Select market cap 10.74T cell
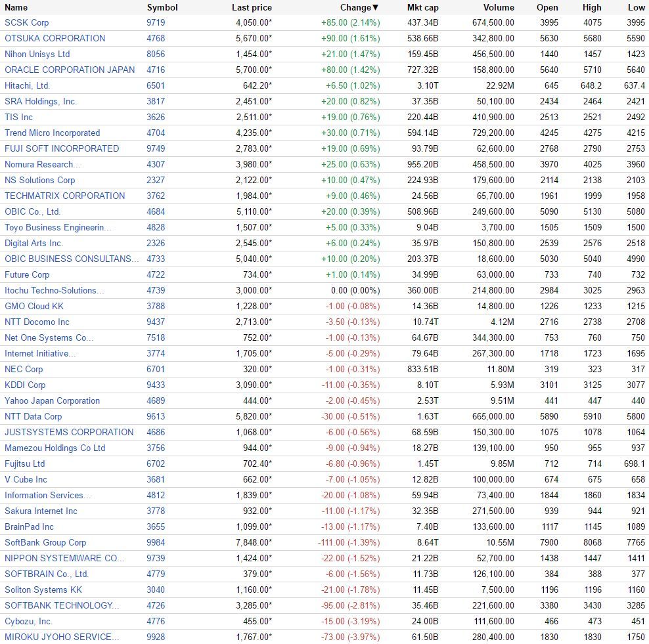 (425, 322)
